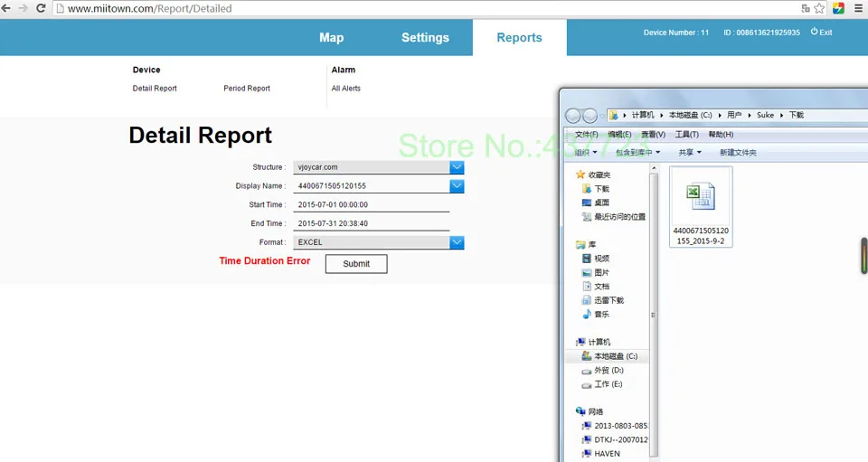The height and width of the screenshot is (462, 868).
Task: Open the 工具(T) menu in Explorer
Action: click(686, 135)
